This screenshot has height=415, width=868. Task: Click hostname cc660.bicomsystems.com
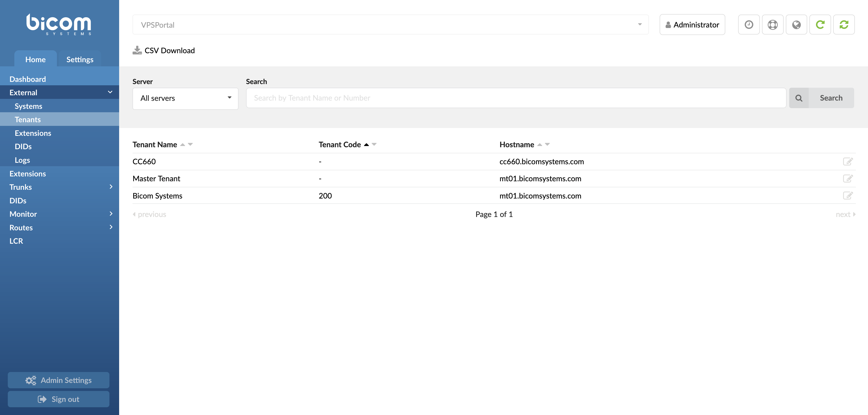[541, 161]
